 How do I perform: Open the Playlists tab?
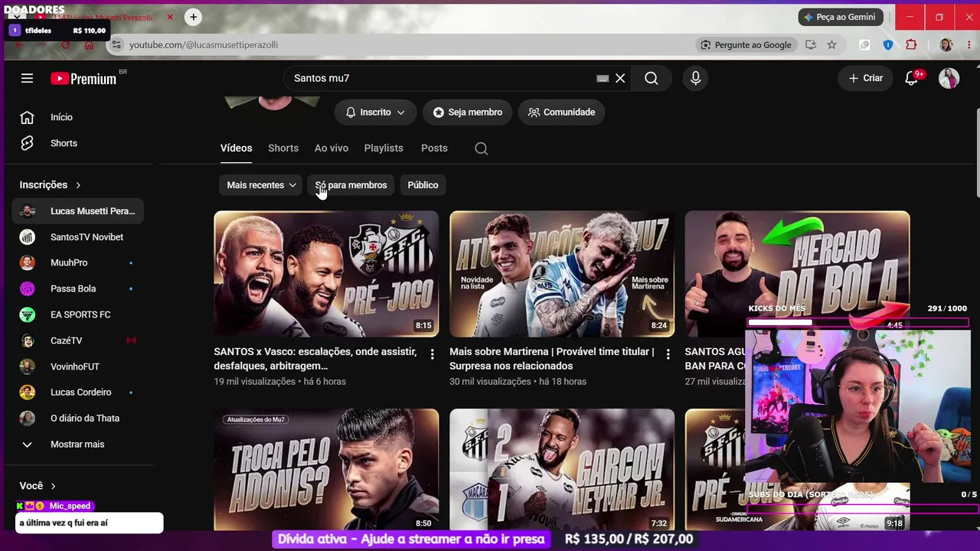click(384, 148)
